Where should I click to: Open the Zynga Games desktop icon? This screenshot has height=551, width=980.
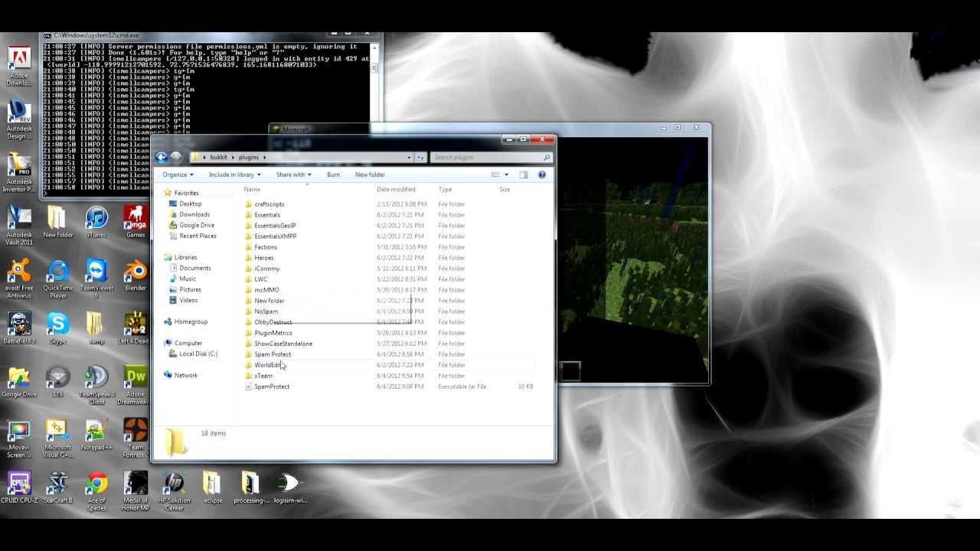136,222
